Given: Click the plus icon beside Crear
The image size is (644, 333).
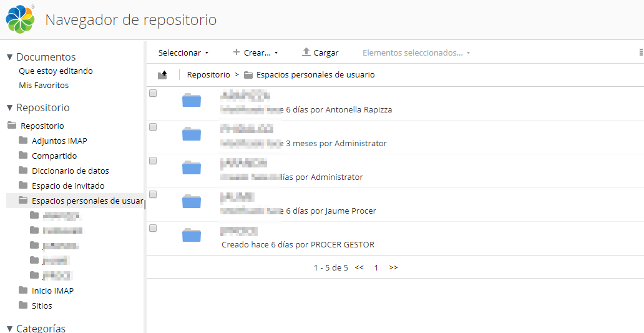Looking at the screenshot, I should (236, 52).
